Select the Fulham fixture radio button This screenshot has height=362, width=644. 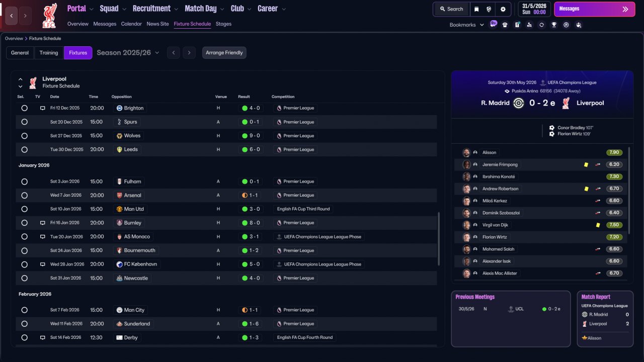tap(24, 182)
